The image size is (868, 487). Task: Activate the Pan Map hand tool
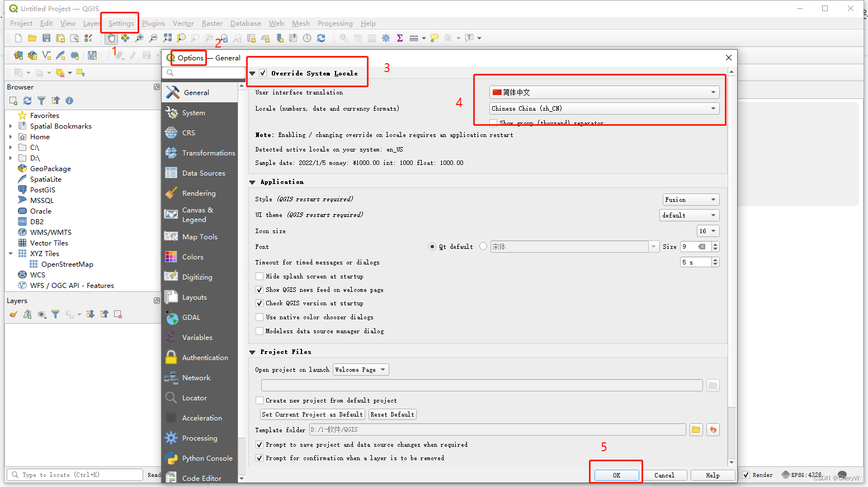tap(111, 38)
